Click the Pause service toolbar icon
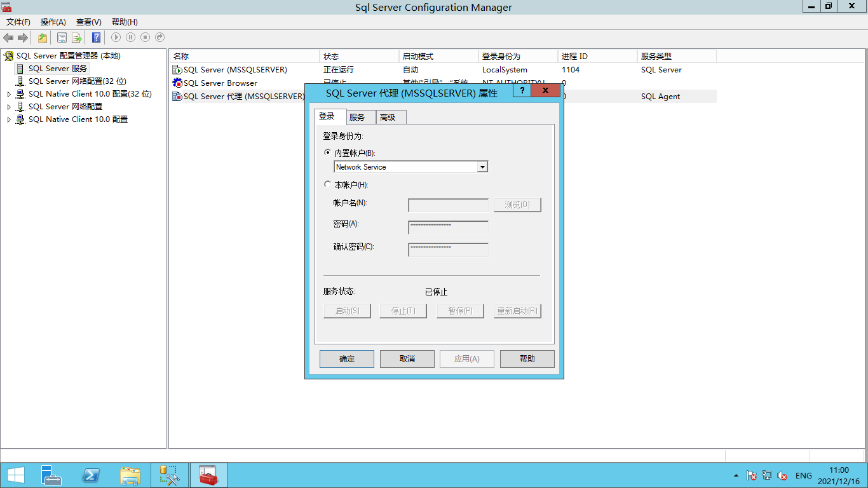The height and width of the screenshot is (488, 868). pos(130,37)
